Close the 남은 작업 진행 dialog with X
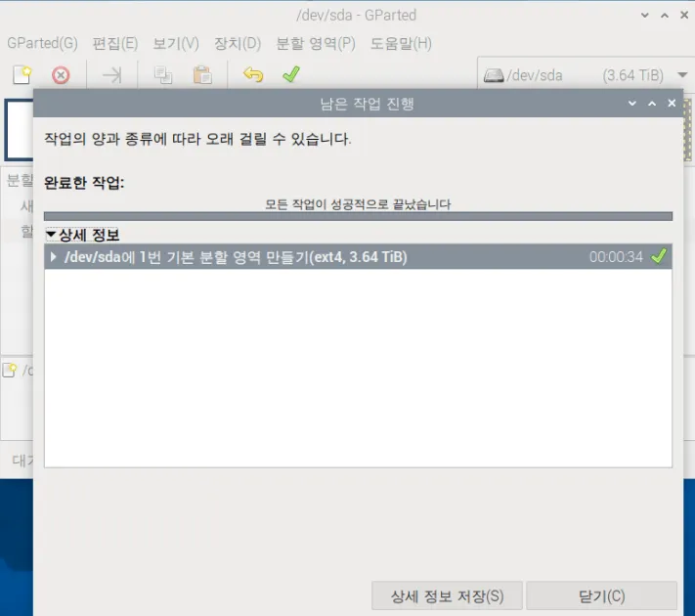This screenshot has height=616, width=695. click(x=672, y=103)
